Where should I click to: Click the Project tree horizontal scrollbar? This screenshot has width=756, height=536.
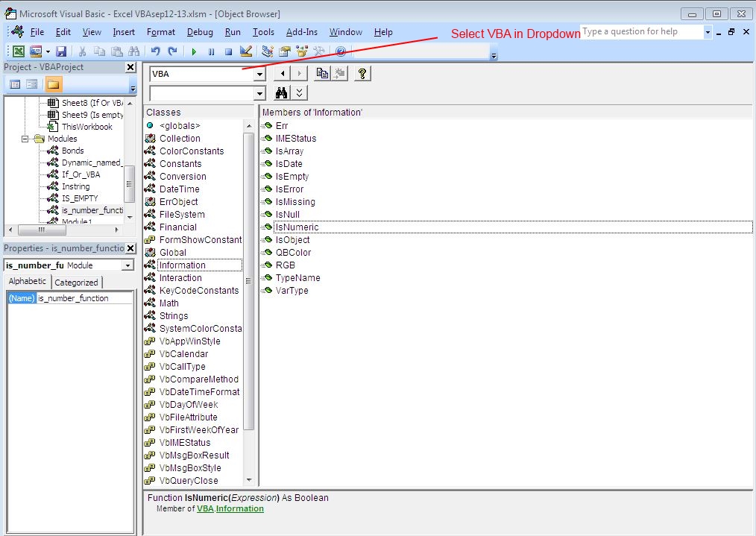point(63,230)
